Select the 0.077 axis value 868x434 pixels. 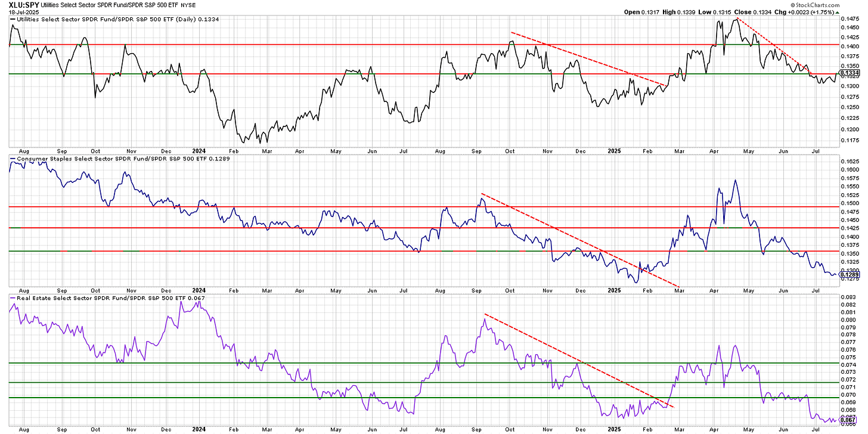point(848,342)
